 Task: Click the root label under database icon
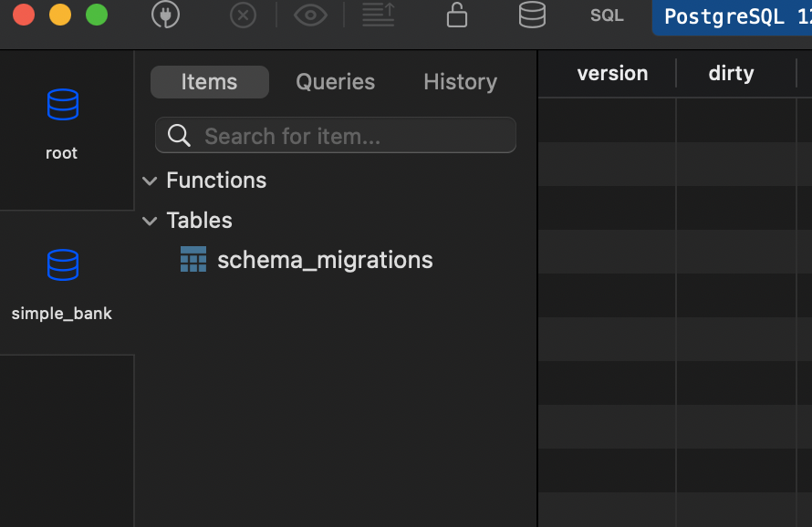click(x=62, y=153)
